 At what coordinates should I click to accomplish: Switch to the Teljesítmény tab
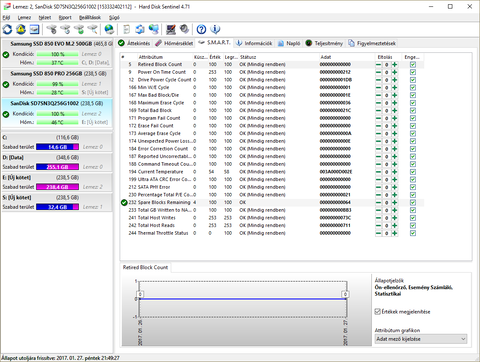[x=324, y=43]
